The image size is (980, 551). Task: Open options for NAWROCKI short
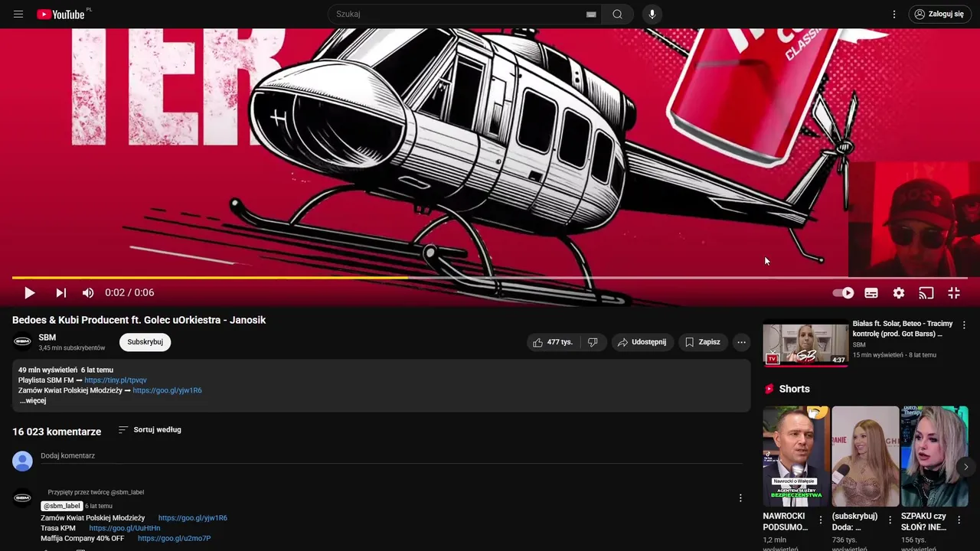[x=821, y=520]
